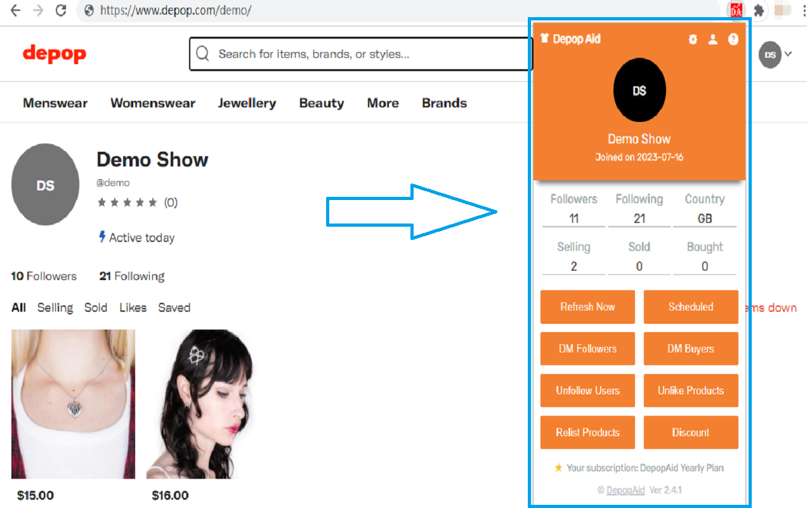
Task: Open the browser extensions puzzle icon
Action: pos(758,10)
